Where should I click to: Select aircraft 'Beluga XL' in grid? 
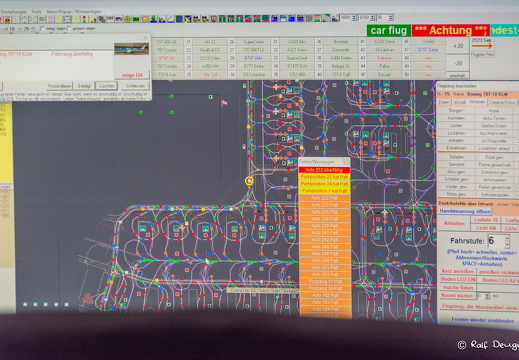click(x=341, y=66)
